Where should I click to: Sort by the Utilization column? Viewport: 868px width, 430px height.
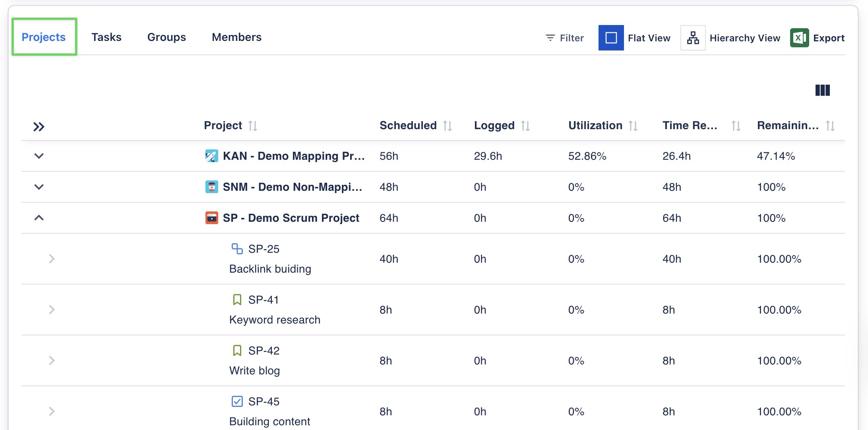pyautogui.click(x=633, y=126)
